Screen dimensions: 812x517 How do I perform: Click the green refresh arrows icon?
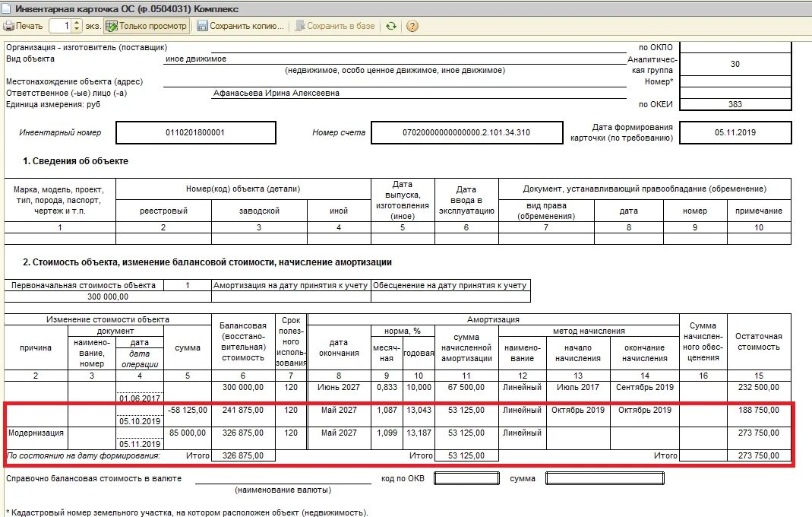point(391,26)
